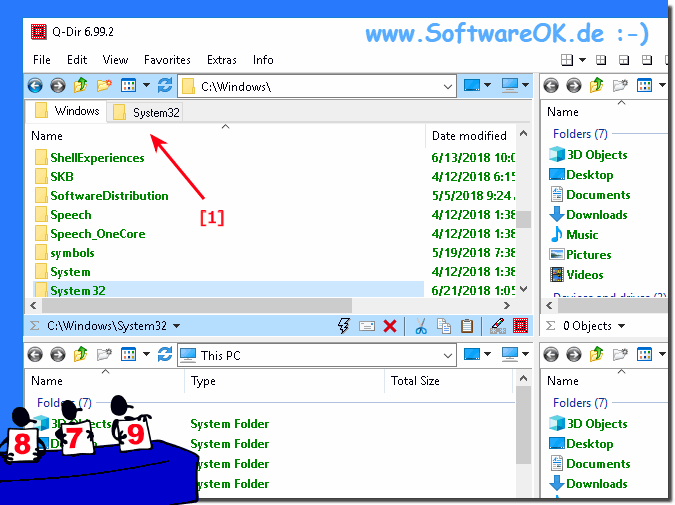Image resolution: width=675 pixels, height=505 pixels.
Task: Click four-pane layout icon in menu bar
Action: pyautogui.click(x=567, y=60)
